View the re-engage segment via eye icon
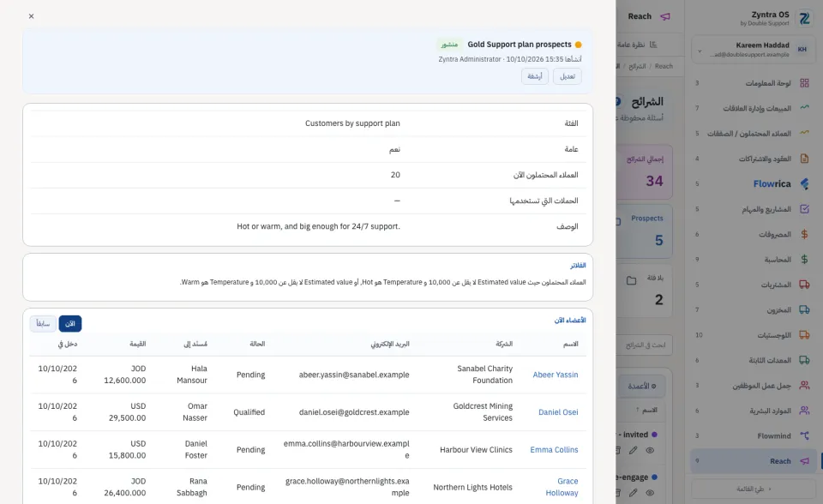The image size is (823, 504). point(650,493)
